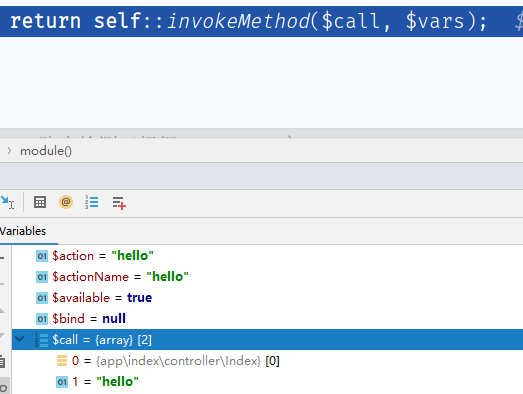The width and height of the screenshot is (523, 394).
Task: Click the icon beside $actionName variable
Action: coord(42,277)
